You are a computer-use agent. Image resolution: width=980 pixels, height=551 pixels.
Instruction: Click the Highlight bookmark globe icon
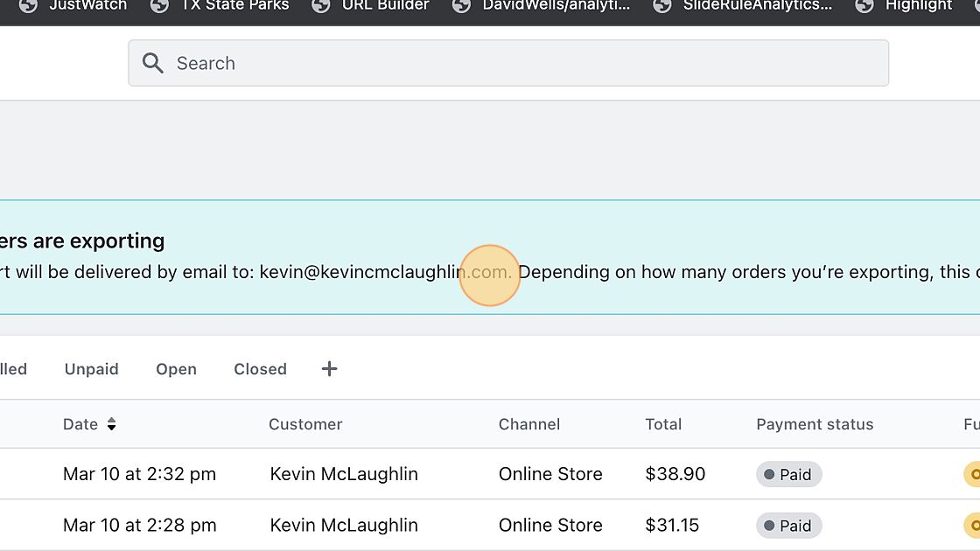click(864, 6)
